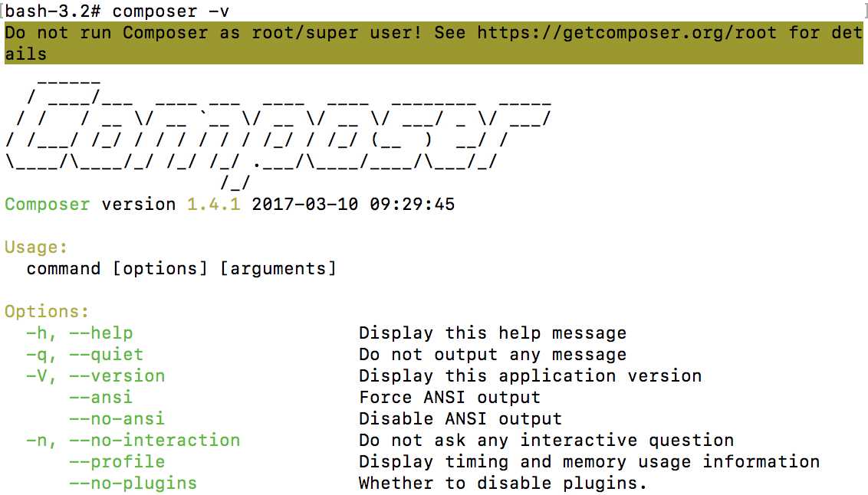
Task: Click the bash-3.2# shell prompt
Action: tap(53, 11)
